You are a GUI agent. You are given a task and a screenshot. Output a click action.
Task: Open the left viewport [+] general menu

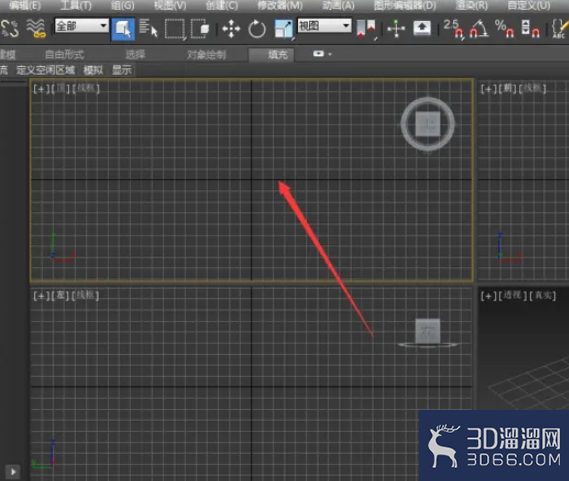[x=41, y=295]
